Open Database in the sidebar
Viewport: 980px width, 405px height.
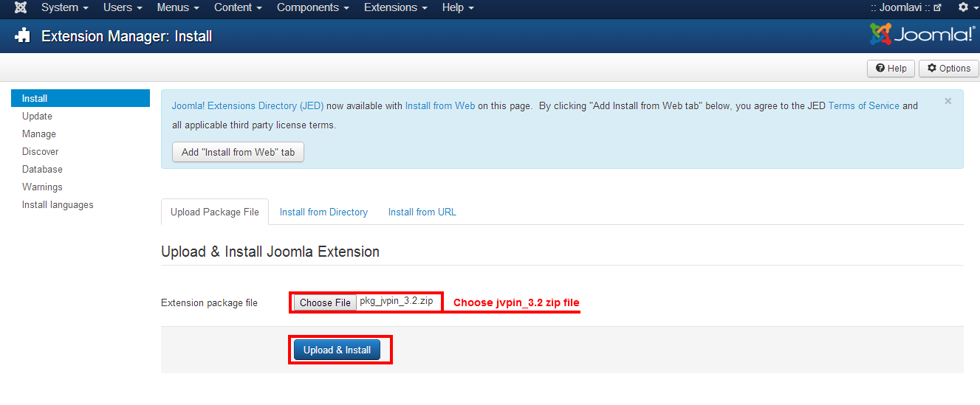pos(42,169)
